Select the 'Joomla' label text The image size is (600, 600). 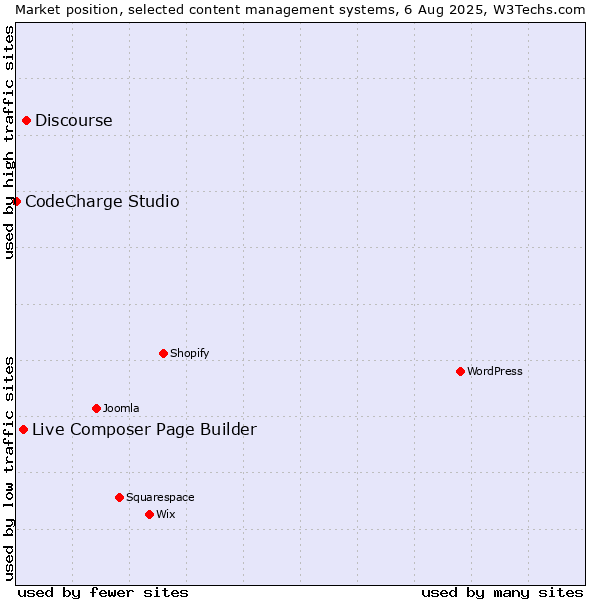[x=121, y=408]
